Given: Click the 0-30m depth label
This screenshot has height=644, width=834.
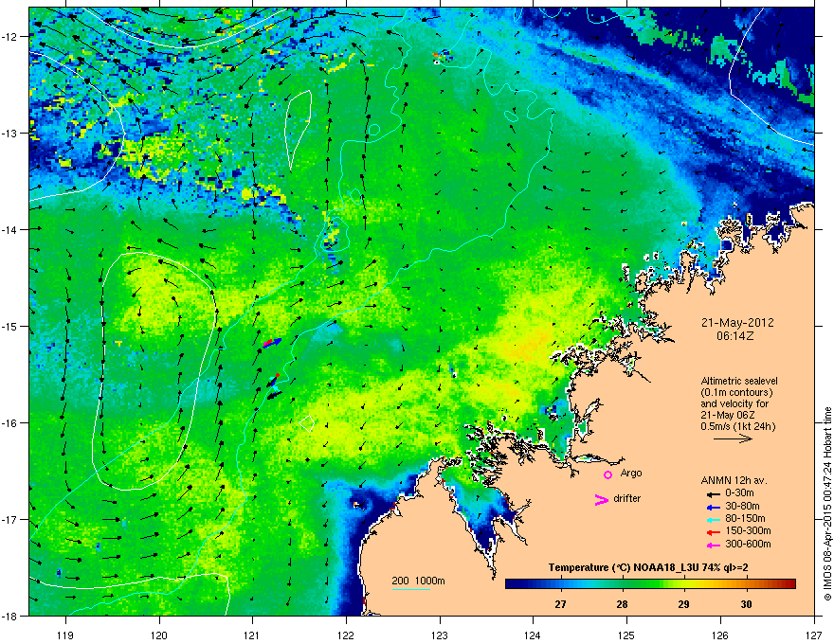Looking at the screenshot, I should point(740,493).
